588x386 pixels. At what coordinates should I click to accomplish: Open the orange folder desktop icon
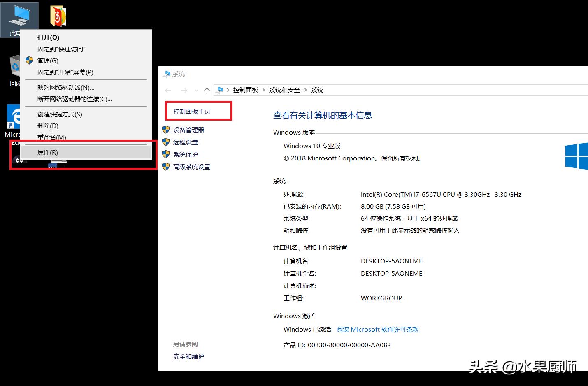tap(58, 16)
